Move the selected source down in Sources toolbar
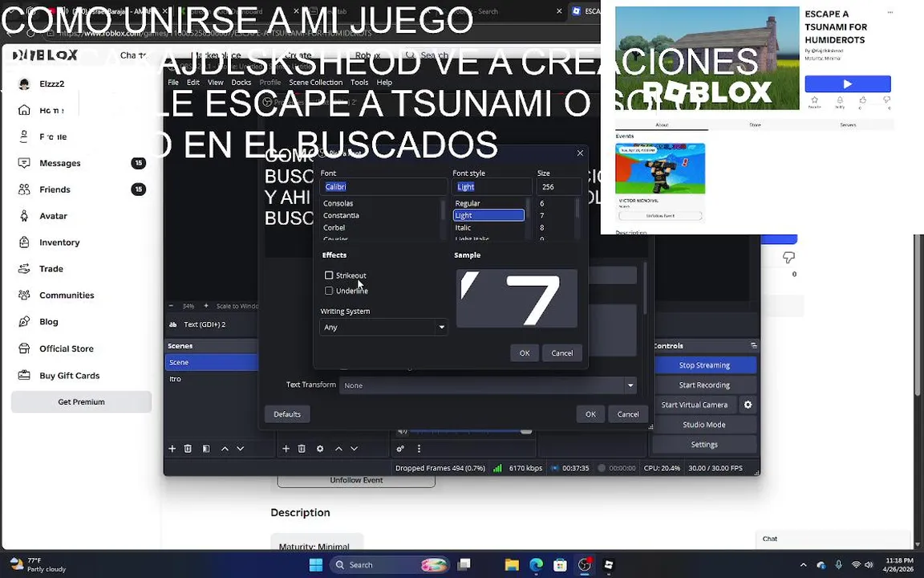This screenshot has width=924, height=578. point(355,449)
